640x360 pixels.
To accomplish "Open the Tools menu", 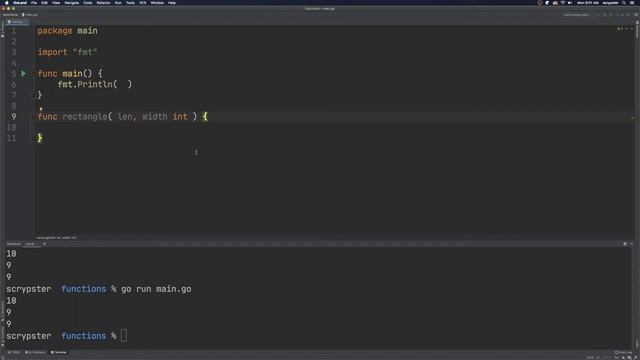I will 130,3.
